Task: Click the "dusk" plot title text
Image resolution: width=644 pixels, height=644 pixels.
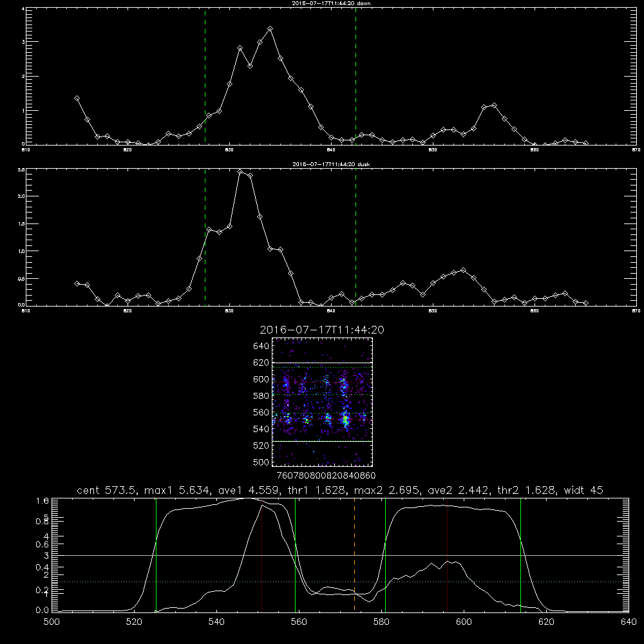Action: pos(331,164)
